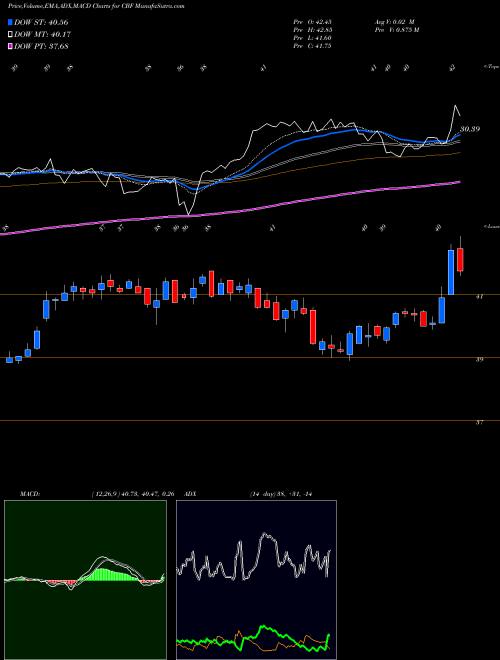This screenshot has height=660, width=500.
Task: Click the 'Pre V: 0.875 M' volume text
Action: click(396, 30)
